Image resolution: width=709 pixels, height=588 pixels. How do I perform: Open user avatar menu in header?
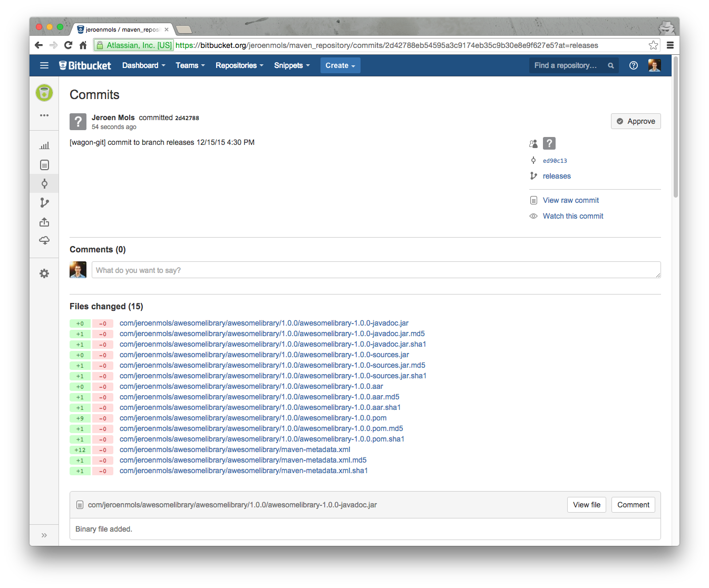(x=654, y=65)
